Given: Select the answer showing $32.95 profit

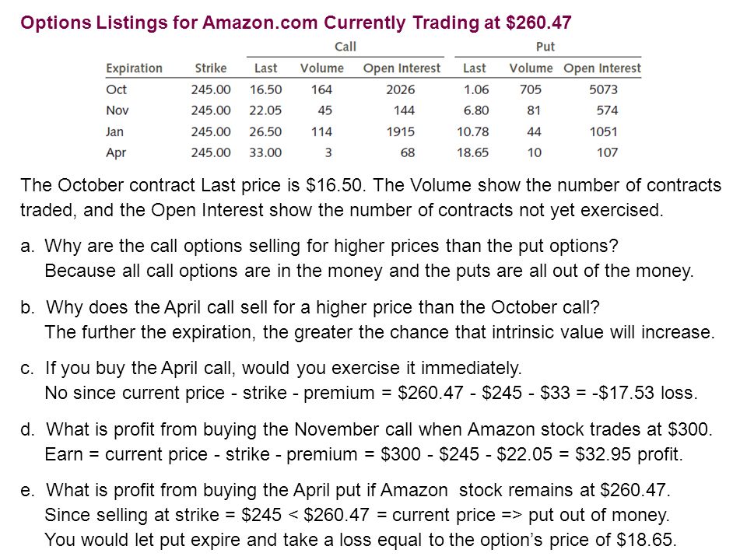Looking at the screenshot, I should [x=364, y=454].
